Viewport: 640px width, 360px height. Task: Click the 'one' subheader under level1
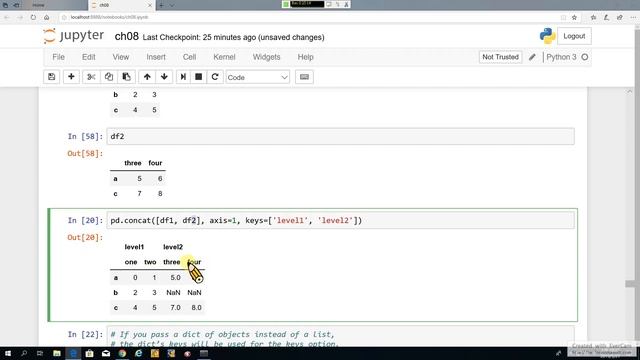click(131, 262)
